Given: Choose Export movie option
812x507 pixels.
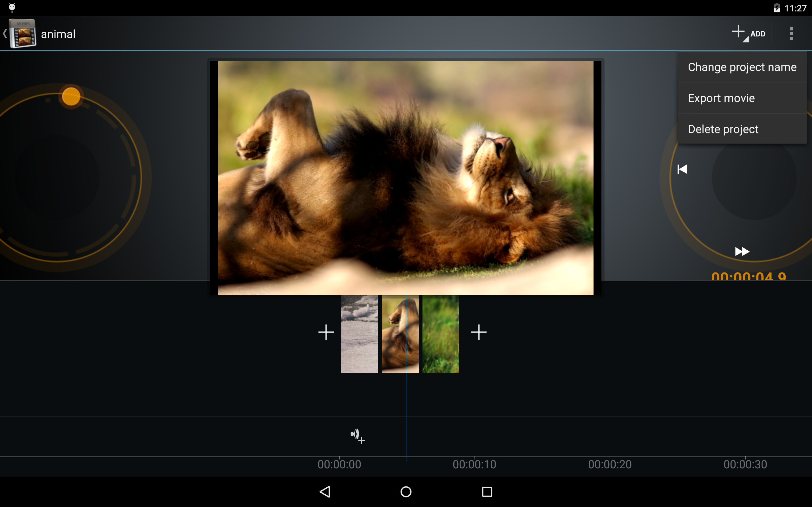Looking at the screenshot, I should (x=721, y=98).
